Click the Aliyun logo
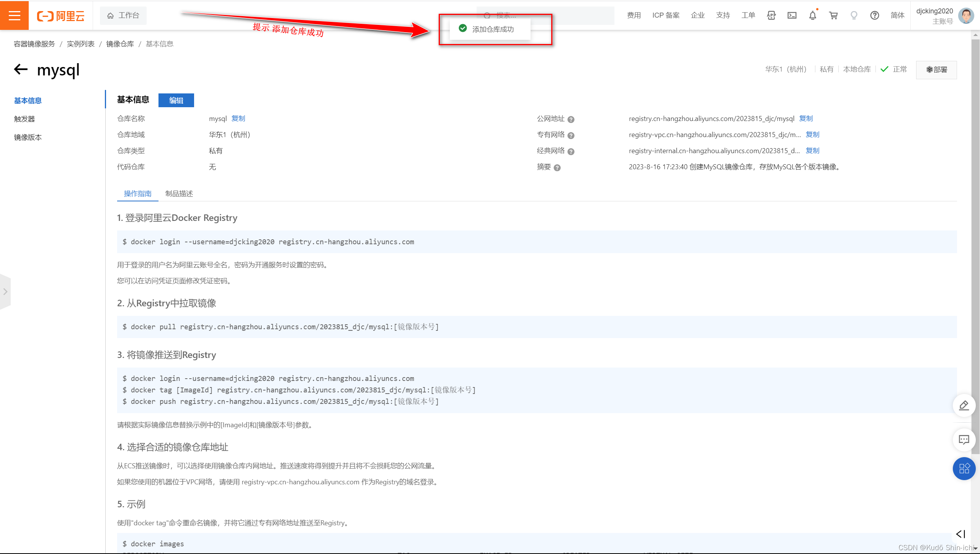 pos(60,16)
